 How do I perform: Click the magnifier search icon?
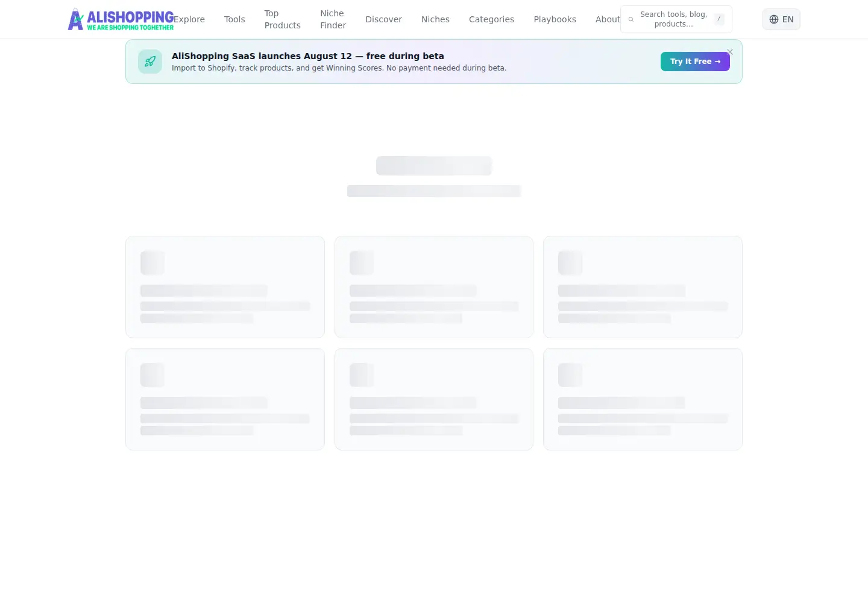[x=631, y=19]
